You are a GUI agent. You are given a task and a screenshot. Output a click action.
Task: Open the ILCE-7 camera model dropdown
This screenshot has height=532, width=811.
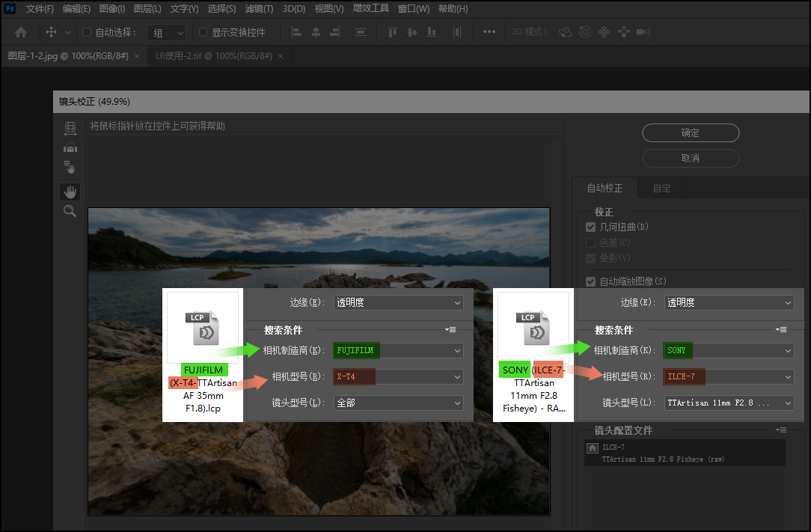coord(729,376)
